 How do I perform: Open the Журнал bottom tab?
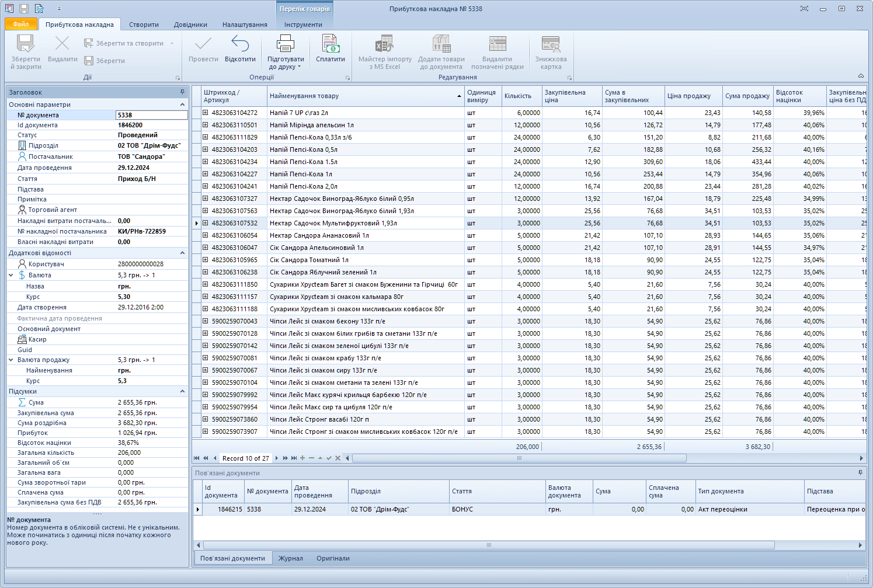pyautogui.click(x=290, y=558)
